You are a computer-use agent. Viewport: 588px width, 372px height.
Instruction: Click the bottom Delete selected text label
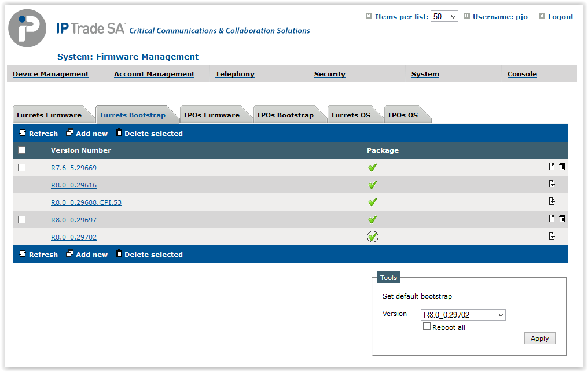click(153, 254)
